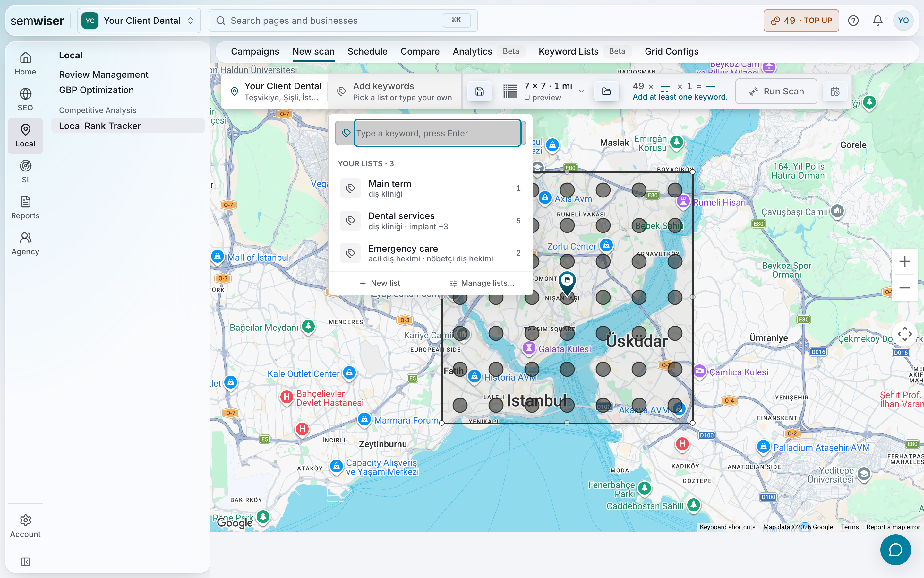
Task: Open the SI sidebar section
Action: [25, 172]
